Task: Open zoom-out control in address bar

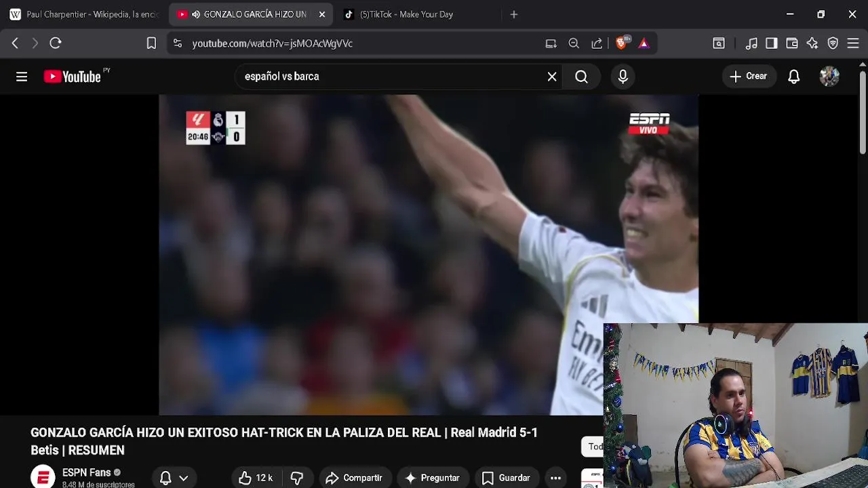Action: 574,43
